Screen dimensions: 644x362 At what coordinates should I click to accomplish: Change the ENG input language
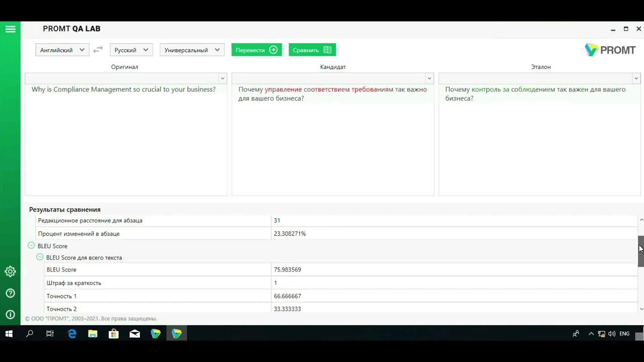tap(624, 333)
